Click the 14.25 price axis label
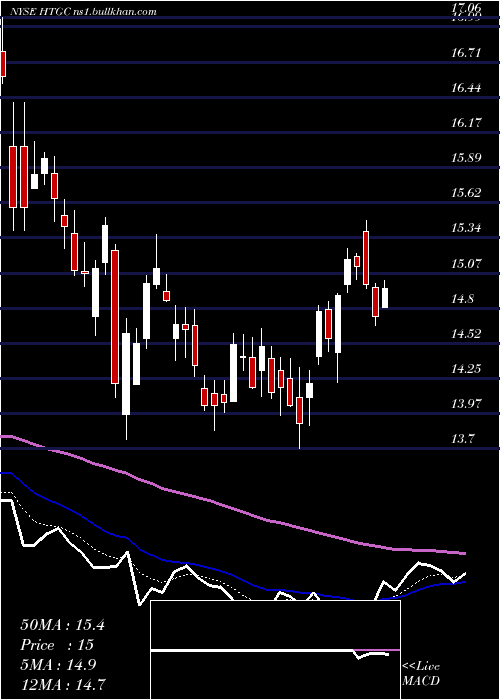The width and height of the screenshot is (500, 700). pos(466,369)
